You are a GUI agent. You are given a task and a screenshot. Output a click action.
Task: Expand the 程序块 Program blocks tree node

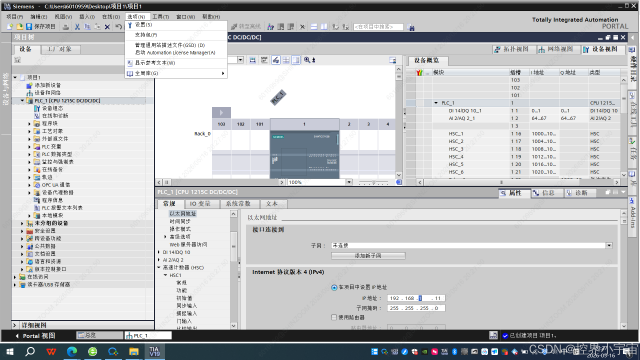point(29,123)
